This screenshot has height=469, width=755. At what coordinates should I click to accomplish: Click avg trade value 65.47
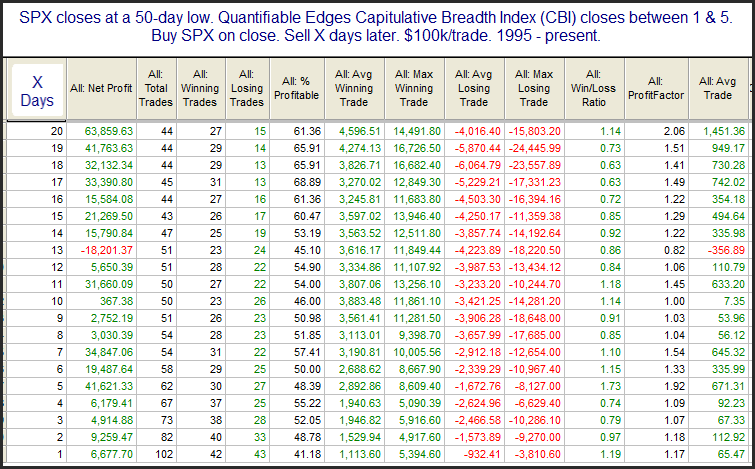tap(731, 454)
